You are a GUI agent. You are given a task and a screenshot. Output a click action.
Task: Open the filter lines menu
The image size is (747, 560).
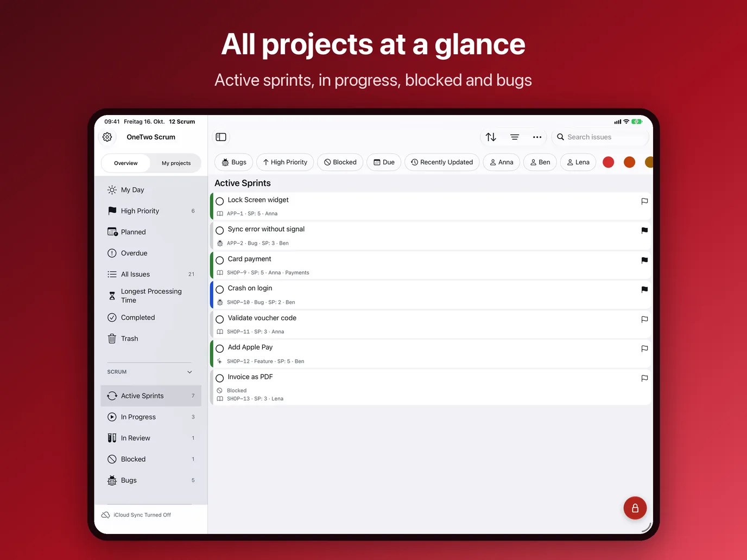coord(515,137)
